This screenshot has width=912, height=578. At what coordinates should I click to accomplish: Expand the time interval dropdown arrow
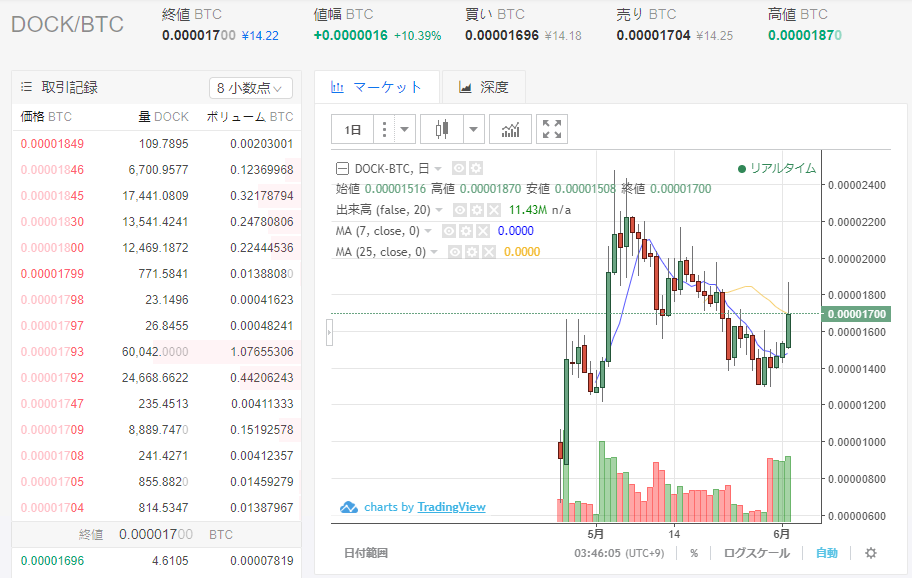[405, 129]
